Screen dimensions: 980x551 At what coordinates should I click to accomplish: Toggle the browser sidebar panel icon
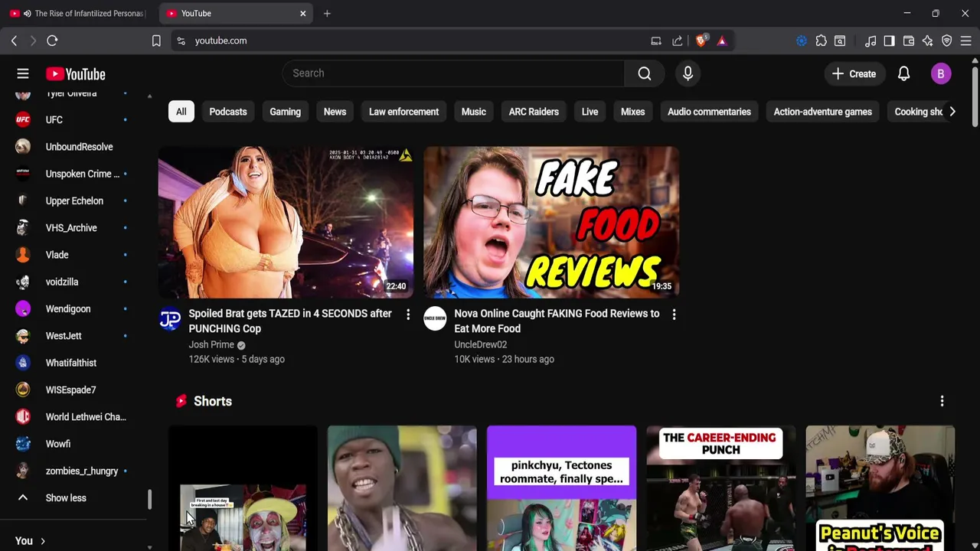pyautogui.click(x=889, y=41)
